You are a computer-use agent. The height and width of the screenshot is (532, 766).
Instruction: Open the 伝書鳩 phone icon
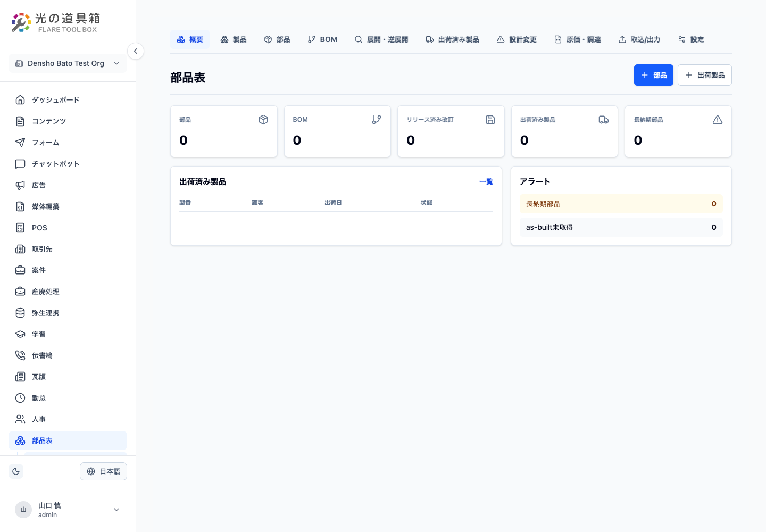coord(20,355)
